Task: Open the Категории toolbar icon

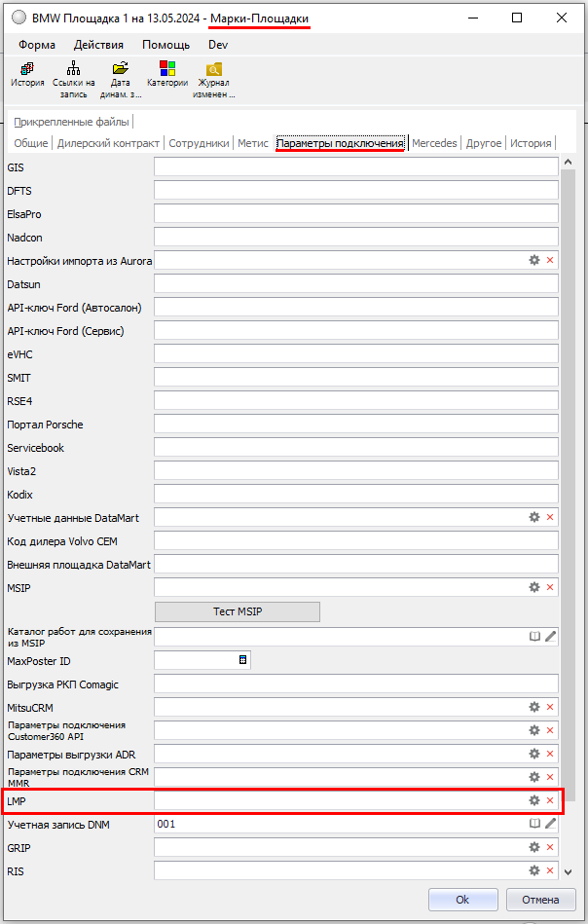Action: click(166, 75)
